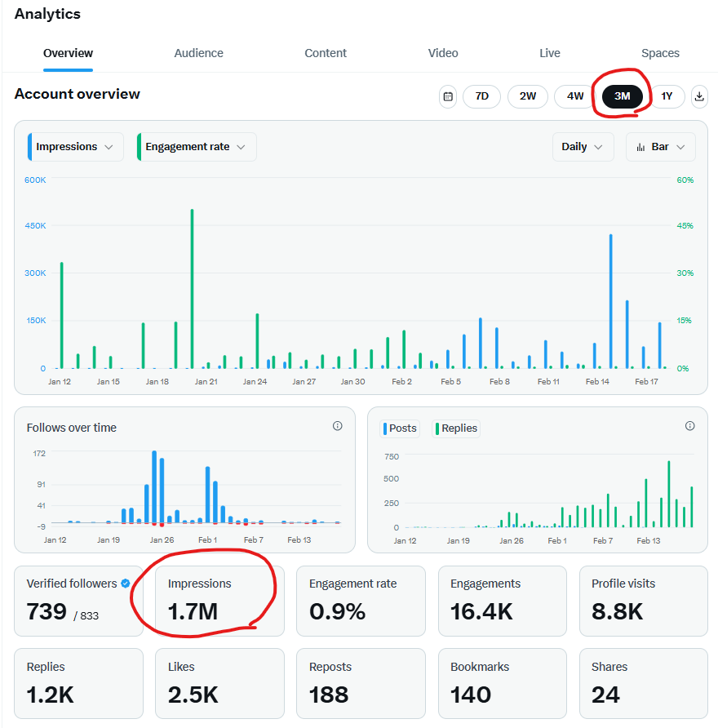The width and height of the screenshot is (718, 728).
Task: Switch to the Content tab
Action: [326, 53]
